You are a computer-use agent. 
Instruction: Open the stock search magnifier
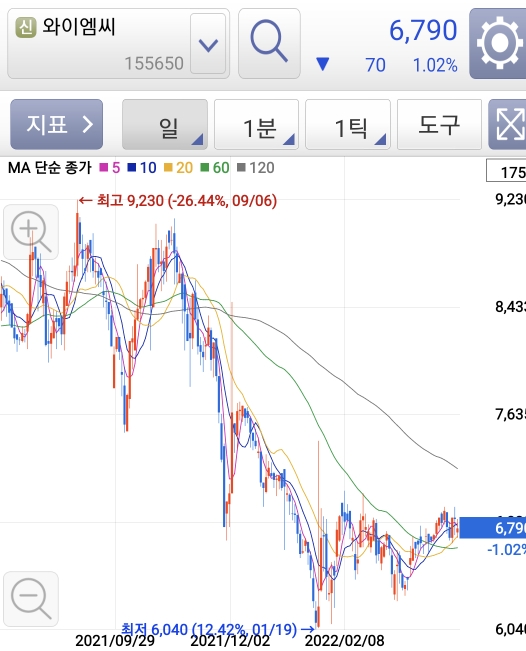click(x=269, y=44)
